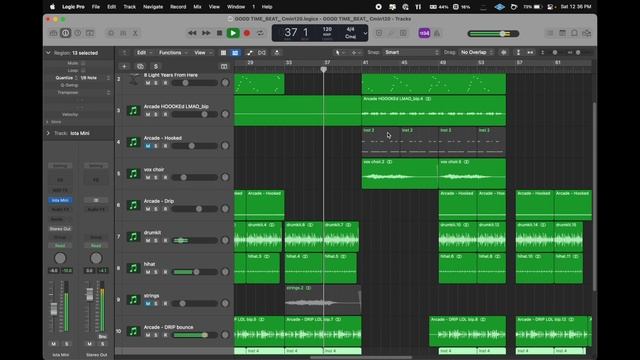640x360 pixels.
Task: Unmute the Arcade - Hooked track
Action: click(148, 146)
